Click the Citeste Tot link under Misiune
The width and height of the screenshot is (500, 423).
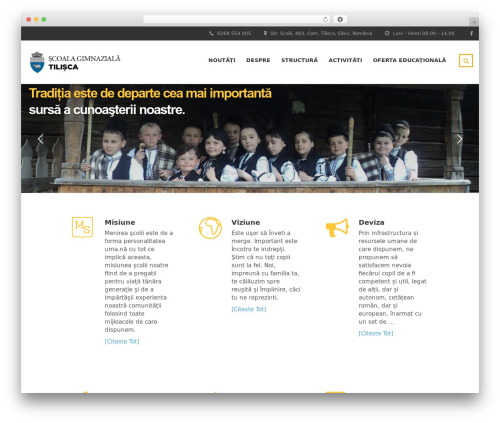click(x=122, y=341)
